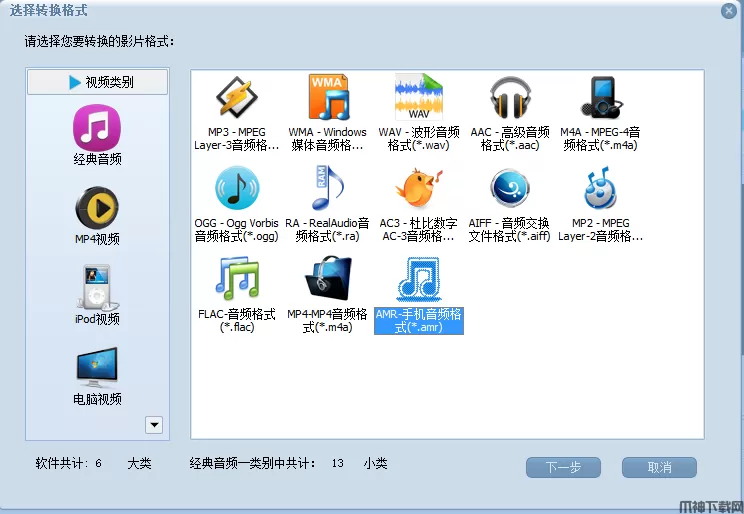Choose the M4A MPEG-4 audio icon
744x514 pixels.
(601, 97)
